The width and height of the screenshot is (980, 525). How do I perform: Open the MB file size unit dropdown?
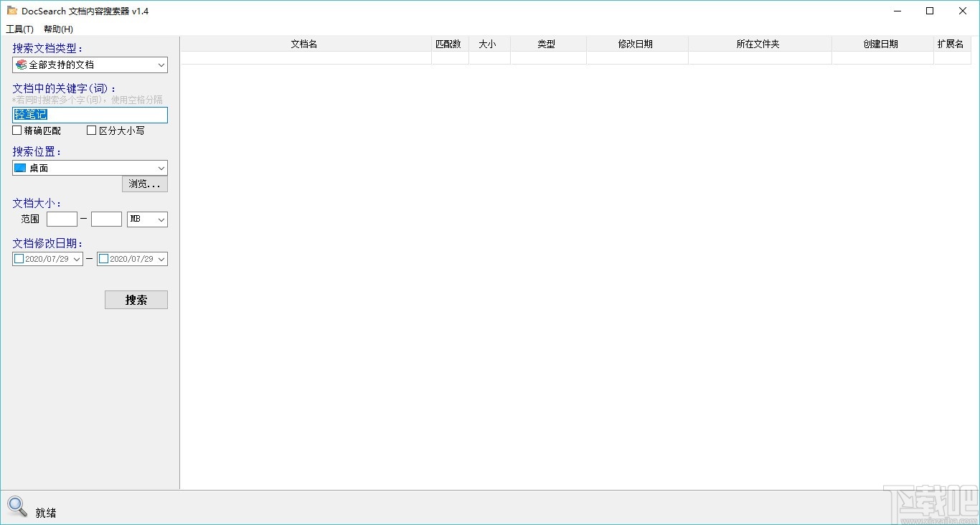162,219
